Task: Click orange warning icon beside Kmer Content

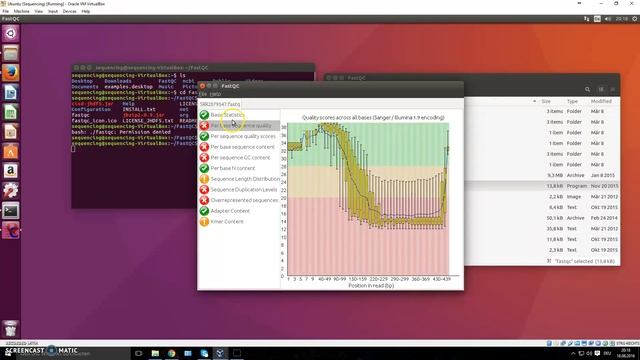Action: (204, 222)
